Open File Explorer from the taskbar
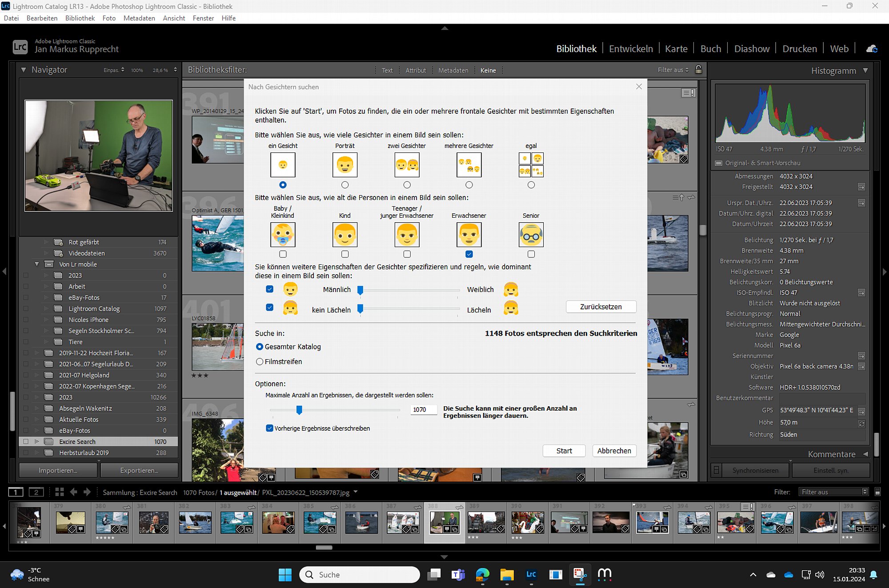Image resolution: width=889 pixels, height=588 pixels. point(507,575)
